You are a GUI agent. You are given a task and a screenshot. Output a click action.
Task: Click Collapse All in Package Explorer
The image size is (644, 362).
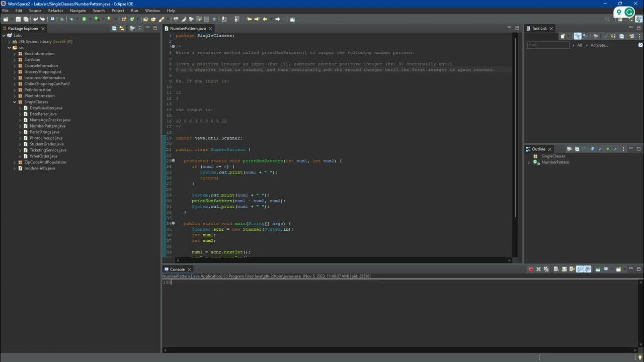pyautogui.click(x=114, y=28)
